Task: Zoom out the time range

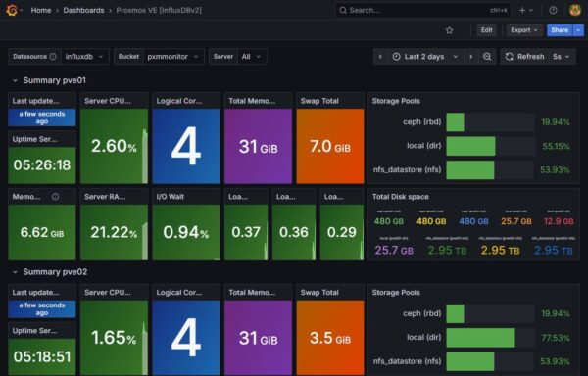Action: pos(487,57)
